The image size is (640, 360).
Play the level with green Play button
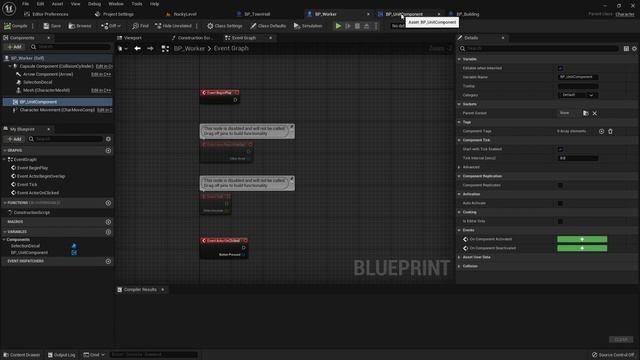338,26
